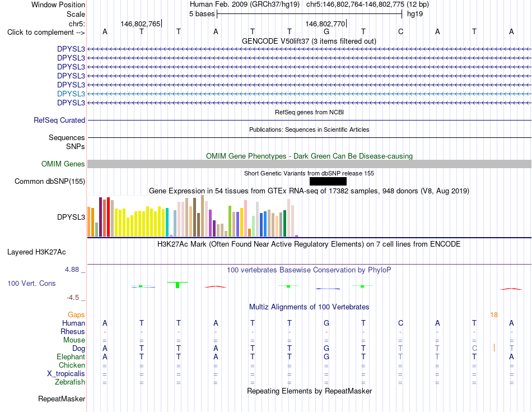
Task: Click the Chicken alignment row label
Action: coord(72,365)
